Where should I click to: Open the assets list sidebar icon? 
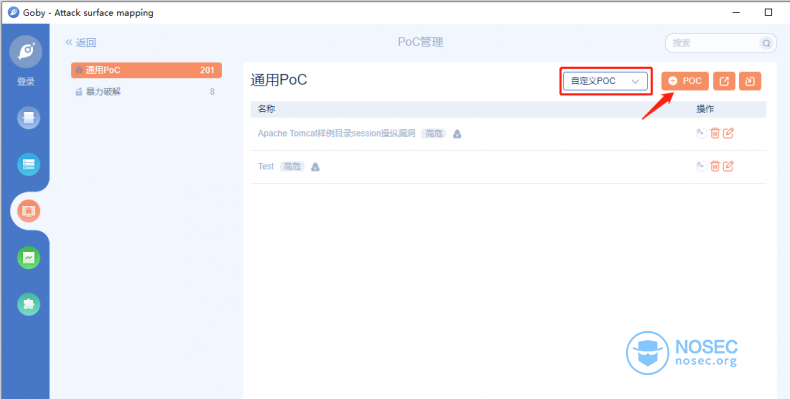point(29,164)
